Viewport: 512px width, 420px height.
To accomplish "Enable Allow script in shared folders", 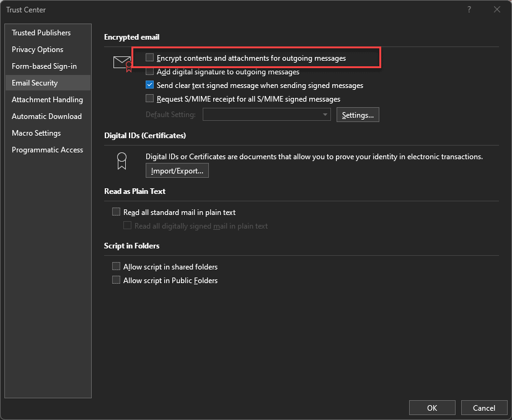I will point(116,266).
